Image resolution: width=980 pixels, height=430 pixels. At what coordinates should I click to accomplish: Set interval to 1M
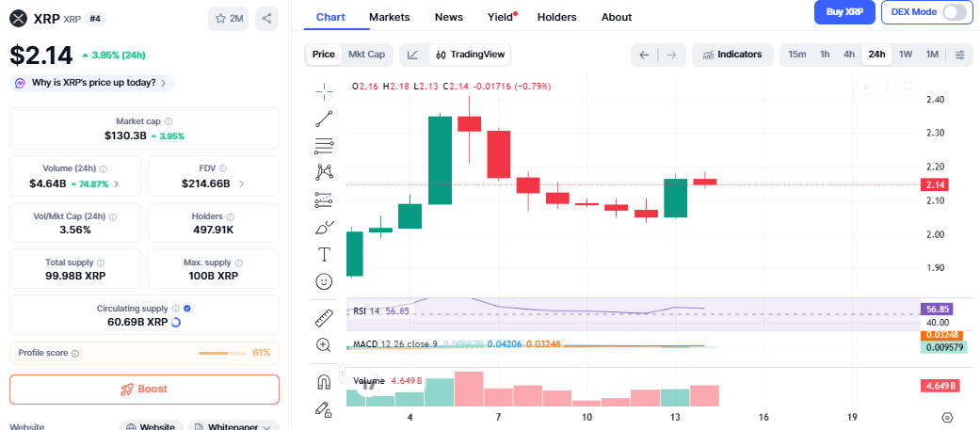[x=932, y=55]
